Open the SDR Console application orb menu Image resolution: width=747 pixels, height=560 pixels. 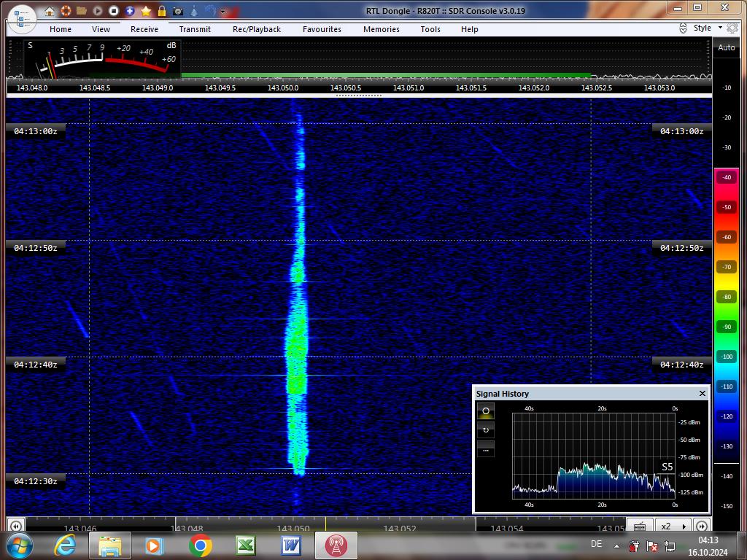click(22, 19)
